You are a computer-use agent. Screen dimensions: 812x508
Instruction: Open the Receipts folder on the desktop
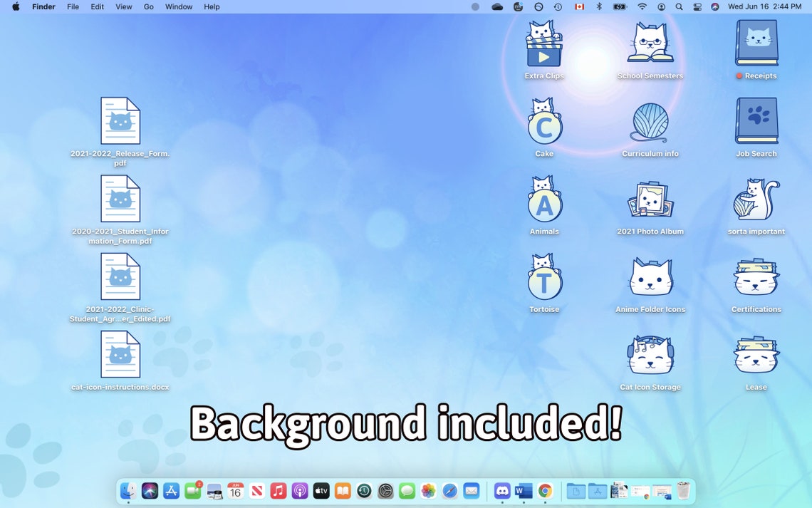(756, 43)
